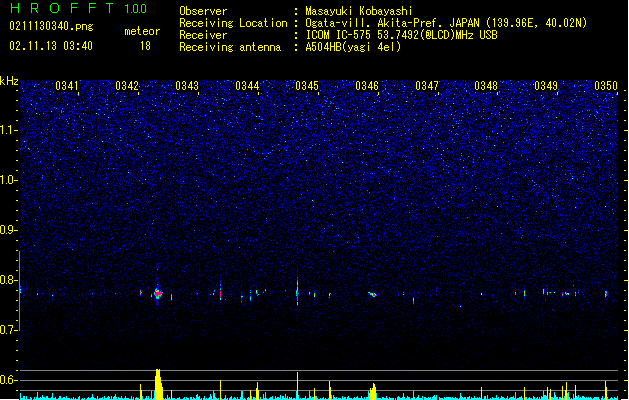Click the 'Receiving Location' field label
The image size is (629, 400).
pos(233,23)
